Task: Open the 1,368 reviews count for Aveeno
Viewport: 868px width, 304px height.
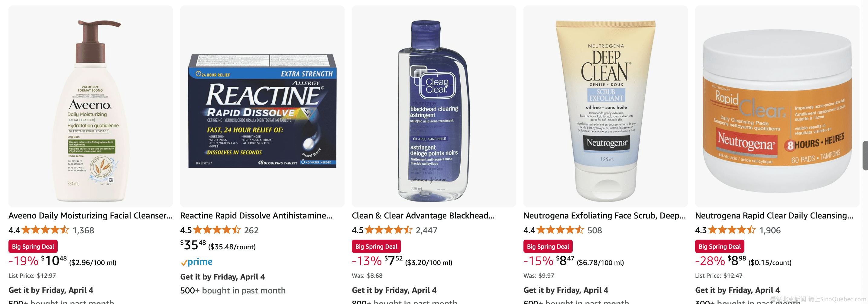Action: pos(83,231)
